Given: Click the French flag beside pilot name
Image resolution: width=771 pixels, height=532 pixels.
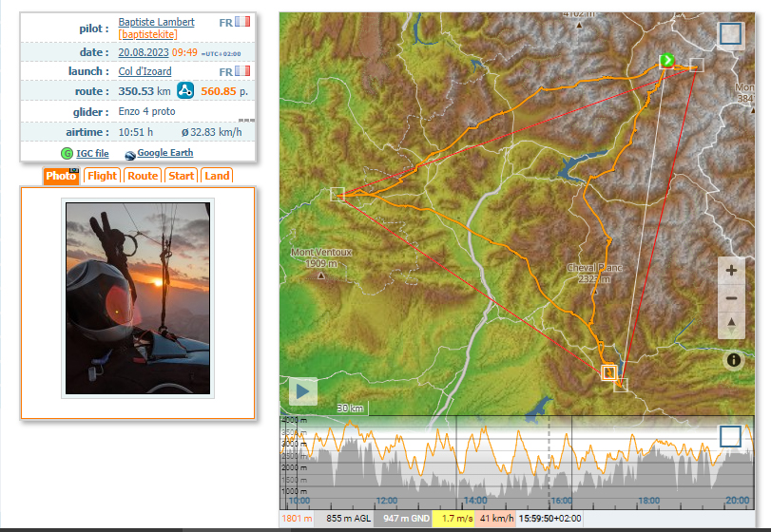Looking at the screenshot, I should [x=242, y=22].
